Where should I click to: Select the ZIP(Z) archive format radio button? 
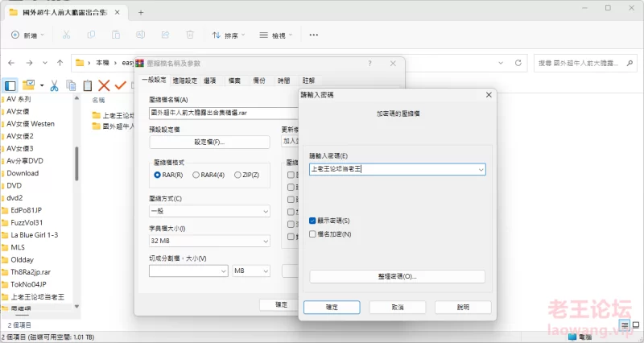click(x=237, y=175)
